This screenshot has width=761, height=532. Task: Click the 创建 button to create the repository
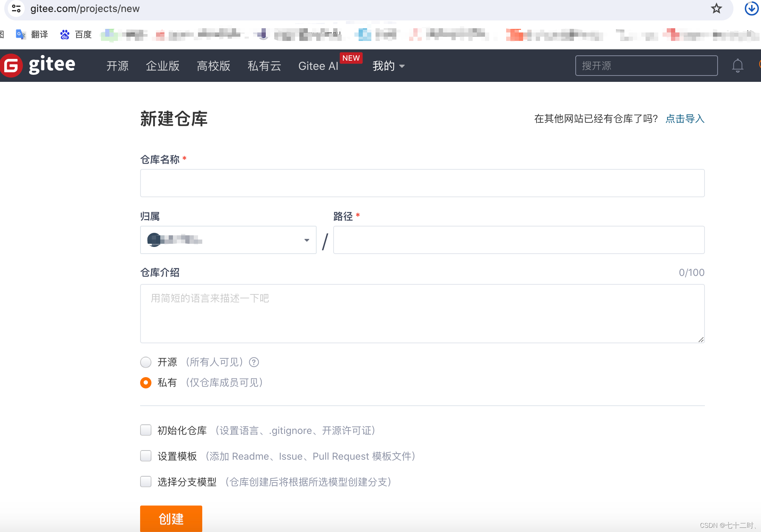click(171, 519)
